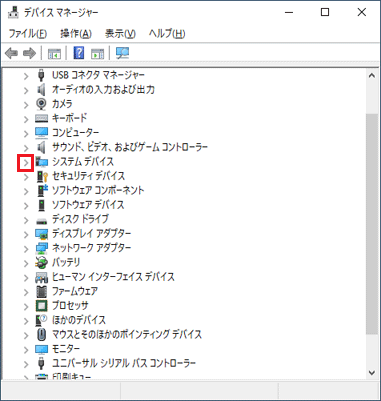Click the ファームウェア chip icon
Viewport: 381px width, 401px height.
pyautogui.click(x=41, y=292)
